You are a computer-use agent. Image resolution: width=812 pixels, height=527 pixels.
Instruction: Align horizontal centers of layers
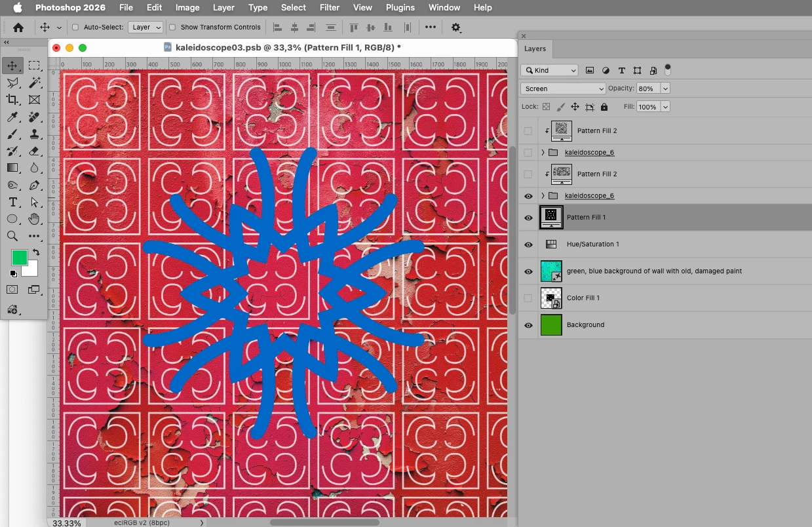tap(294, 28)
